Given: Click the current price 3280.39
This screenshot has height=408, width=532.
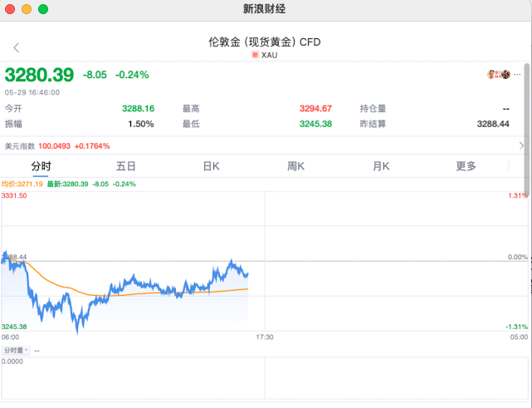Looking at the screenshot, I should 39,75.
